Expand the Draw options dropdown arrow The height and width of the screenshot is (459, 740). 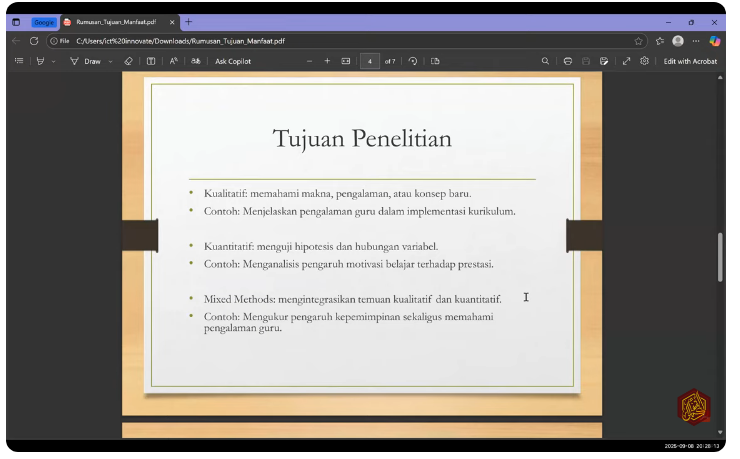tap(110, 61)
